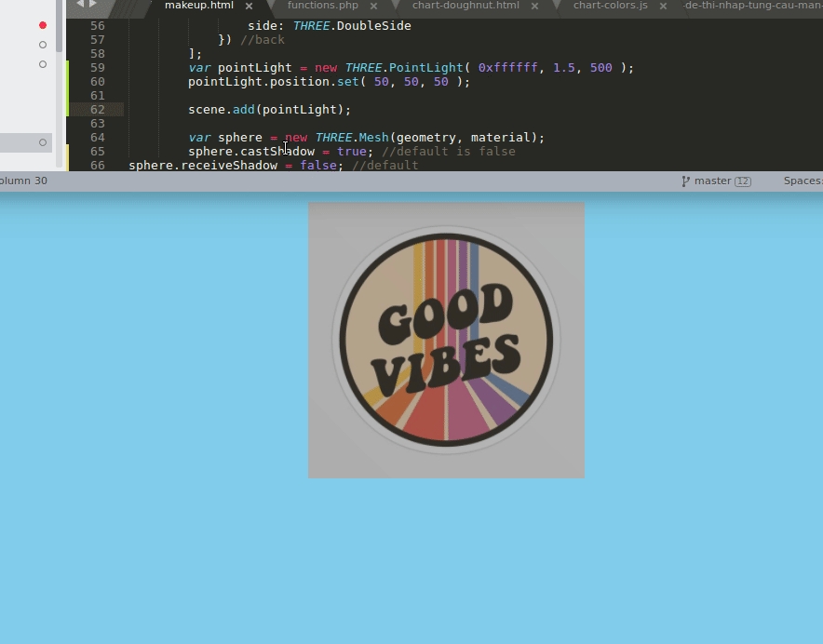This screenshot has height=644, width=823.
Task: Click the red unsaved dot in sidebar
Action: pyautogui.click(x=43, y=25)
